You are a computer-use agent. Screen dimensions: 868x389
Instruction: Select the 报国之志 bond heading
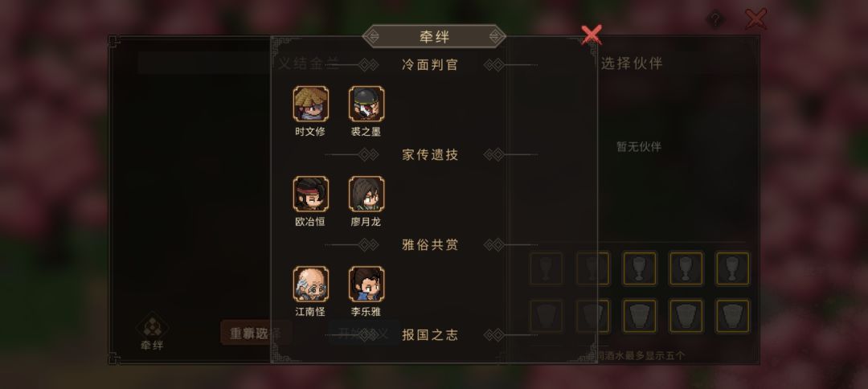(430, 335)
